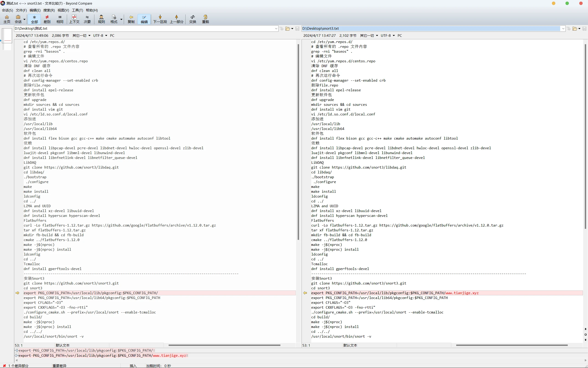This screenshot has width=588, height=368.
Task: Click the right pane horizontal scrollbar
Action: point(512,345)
